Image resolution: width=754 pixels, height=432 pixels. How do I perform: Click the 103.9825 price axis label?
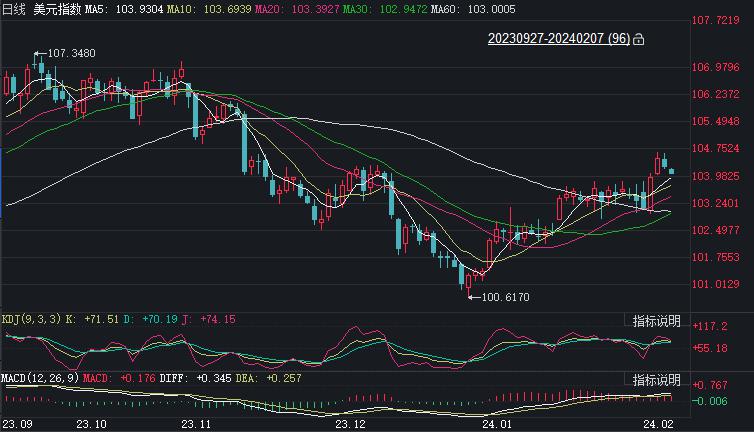pyautogui.click(x=716, y=176)
